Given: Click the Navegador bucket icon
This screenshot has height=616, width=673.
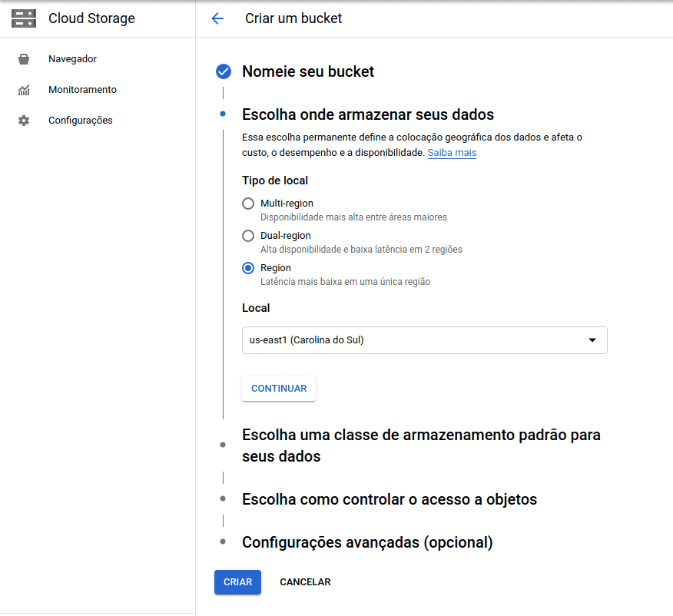Looking at the screenshot, I should pyautogui.click(x=24, y=59).
